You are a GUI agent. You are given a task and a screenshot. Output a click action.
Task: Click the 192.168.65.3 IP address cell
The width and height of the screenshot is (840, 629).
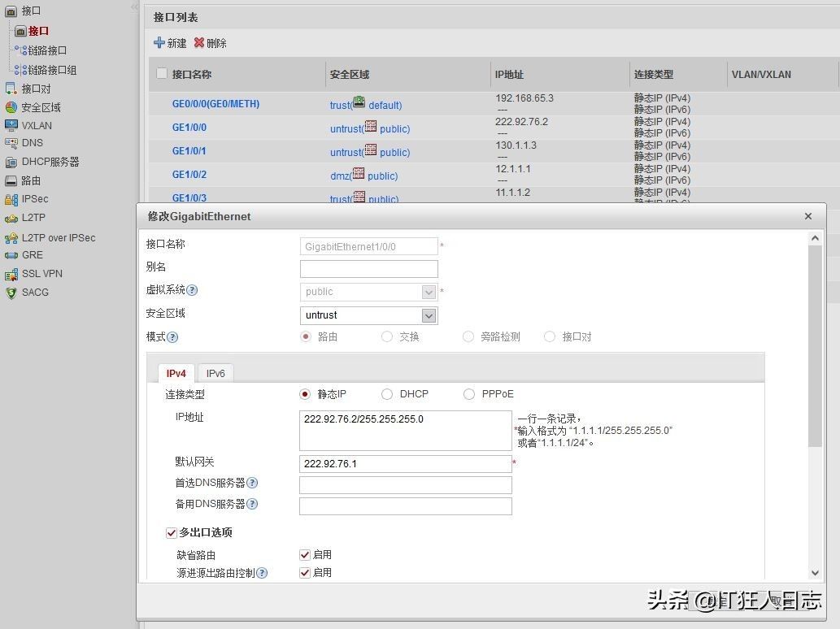(524, 98)
